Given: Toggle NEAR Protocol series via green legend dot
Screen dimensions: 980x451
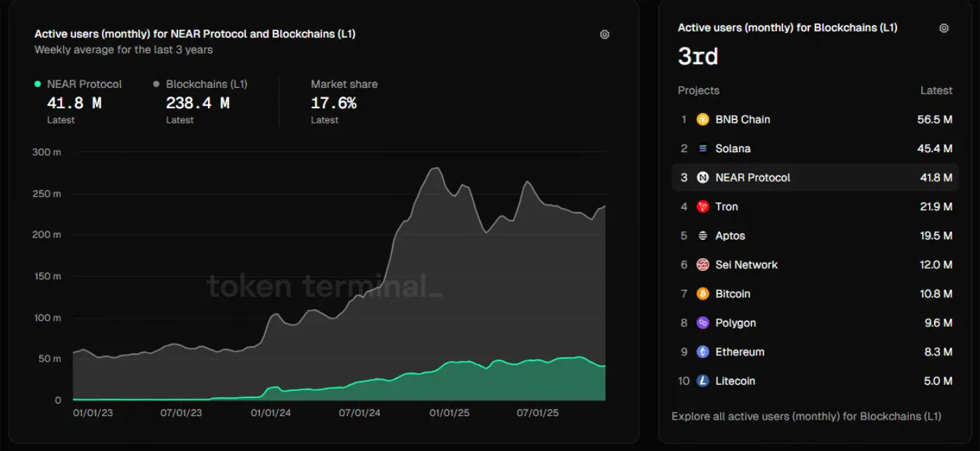Looking at the screenshot, I should point(38,84).
